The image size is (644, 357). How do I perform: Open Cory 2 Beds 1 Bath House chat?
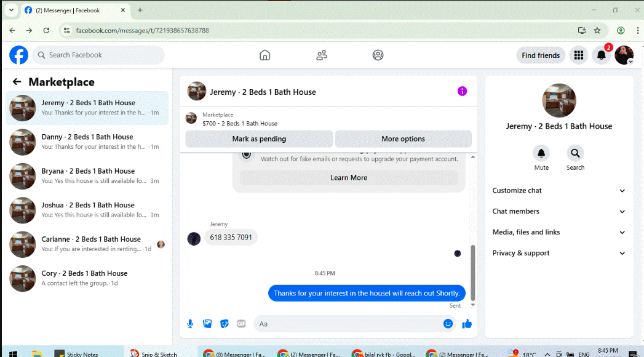tap(87, 279)
